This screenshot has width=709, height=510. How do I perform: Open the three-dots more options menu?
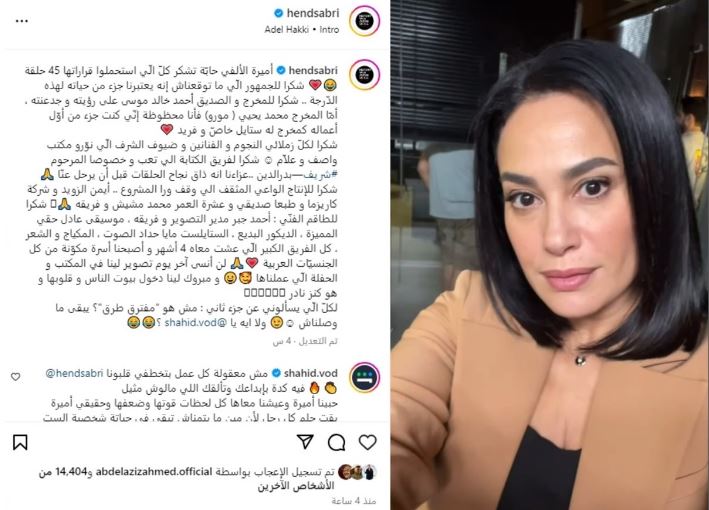22,21
